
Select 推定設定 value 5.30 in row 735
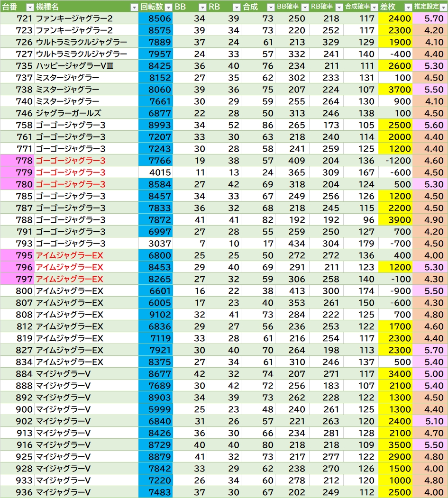click(x=430, y=66)
